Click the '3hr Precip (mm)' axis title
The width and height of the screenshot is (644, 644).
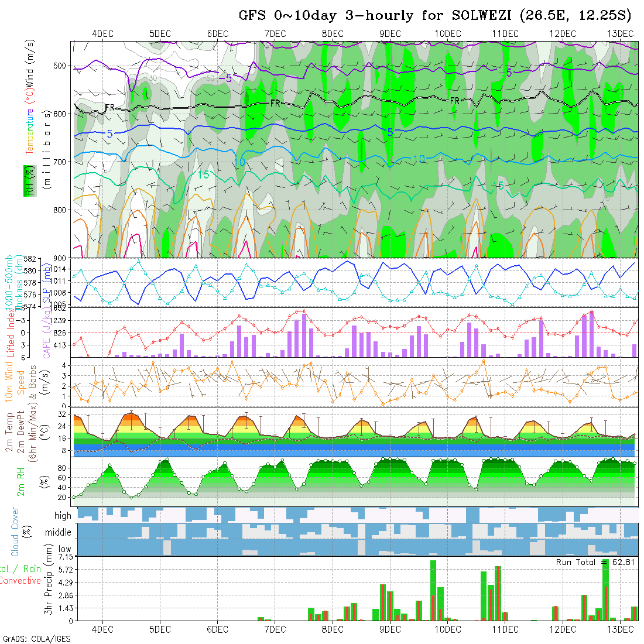49,579
